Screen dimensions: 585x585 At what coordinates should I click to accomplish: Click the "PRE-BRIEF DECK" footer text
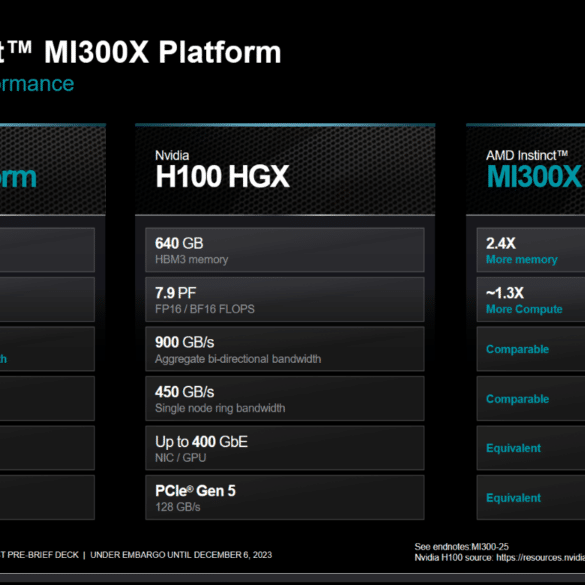click(x=43, y=555)
